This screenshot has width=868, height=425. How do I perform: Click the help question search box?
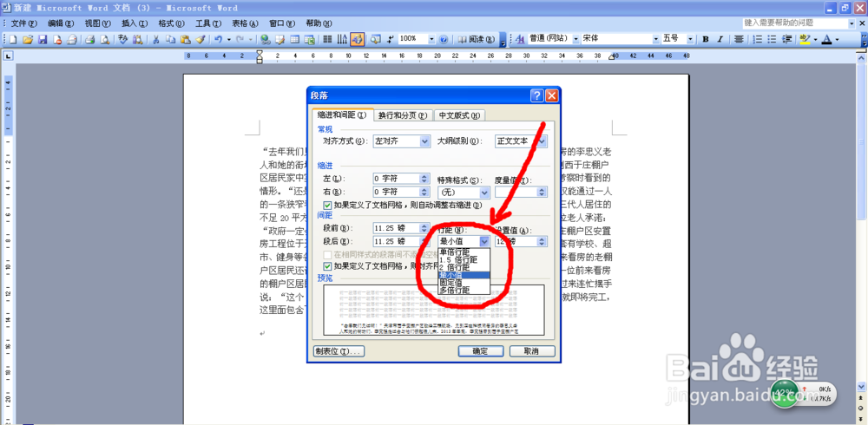coord(799,23)
